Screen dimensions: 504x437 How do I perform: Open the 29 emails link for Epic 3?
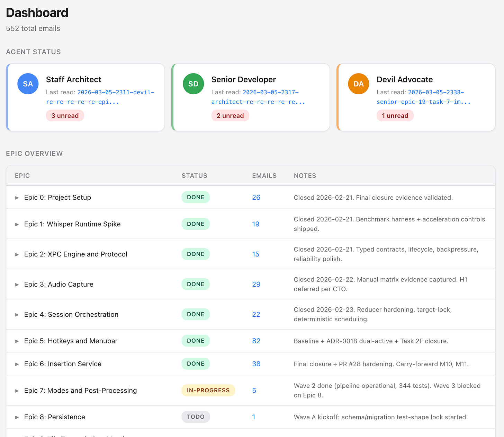point(256,285)
